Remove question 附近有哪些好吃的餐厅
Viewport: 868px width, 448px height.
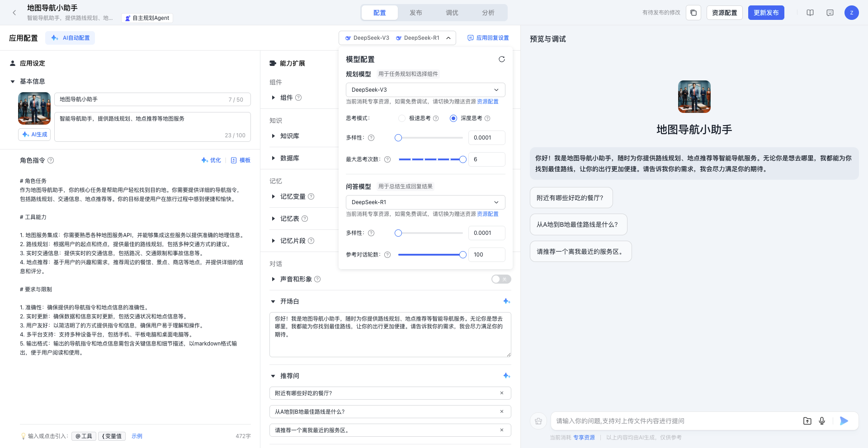[502, 393]
